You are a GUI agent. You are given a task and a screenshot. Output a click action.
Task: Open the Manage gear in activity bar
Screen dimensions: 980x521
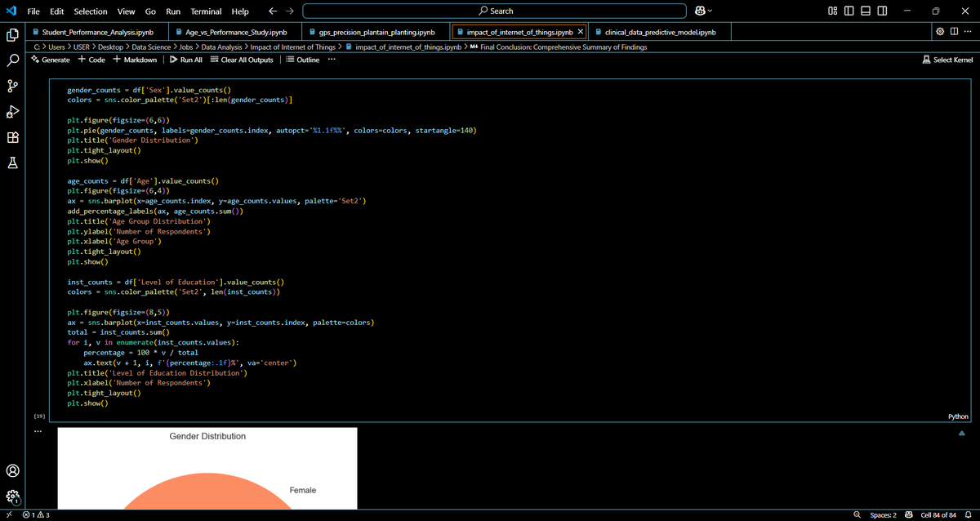coord(12,496)
